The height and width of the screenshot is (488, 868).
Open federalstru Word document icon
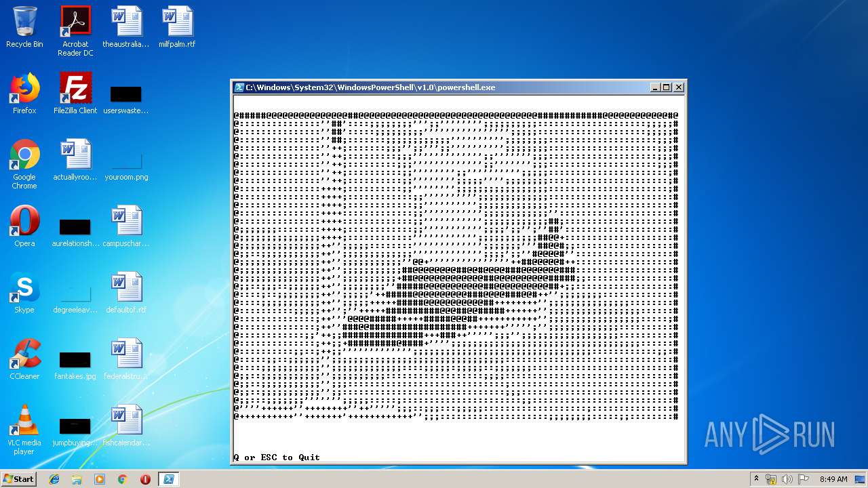coord(126,359)
